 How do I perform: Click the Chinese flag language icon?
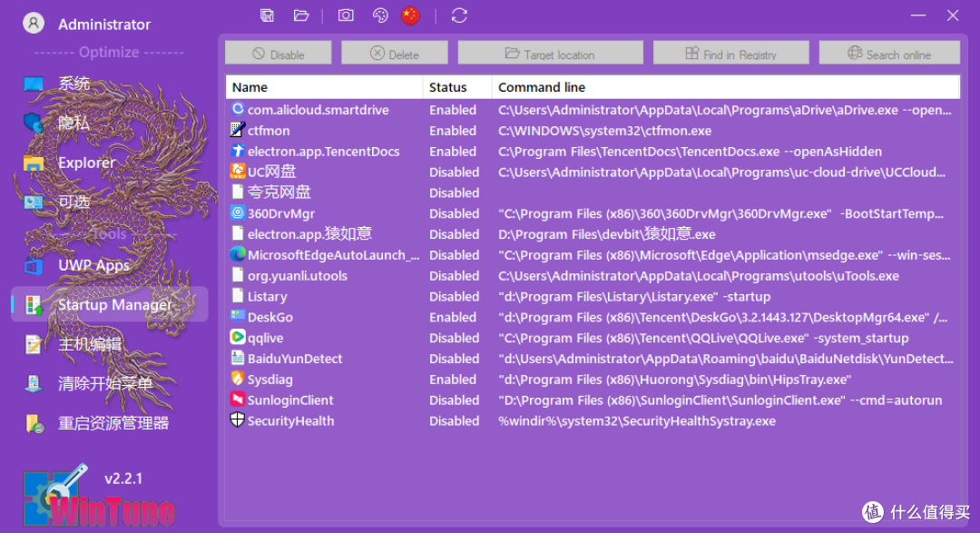tap(411, 15)
